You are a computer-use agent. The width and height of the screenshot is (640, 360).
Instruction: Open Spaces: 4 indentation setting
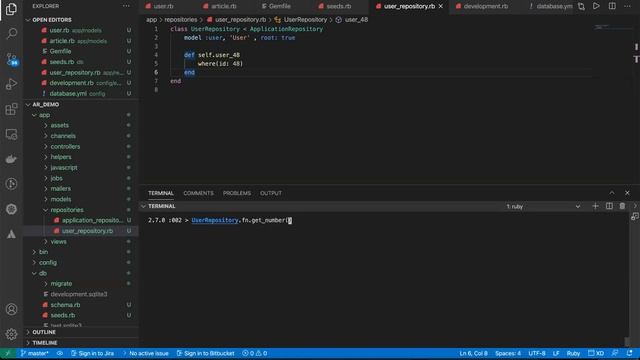coord(508,353)
